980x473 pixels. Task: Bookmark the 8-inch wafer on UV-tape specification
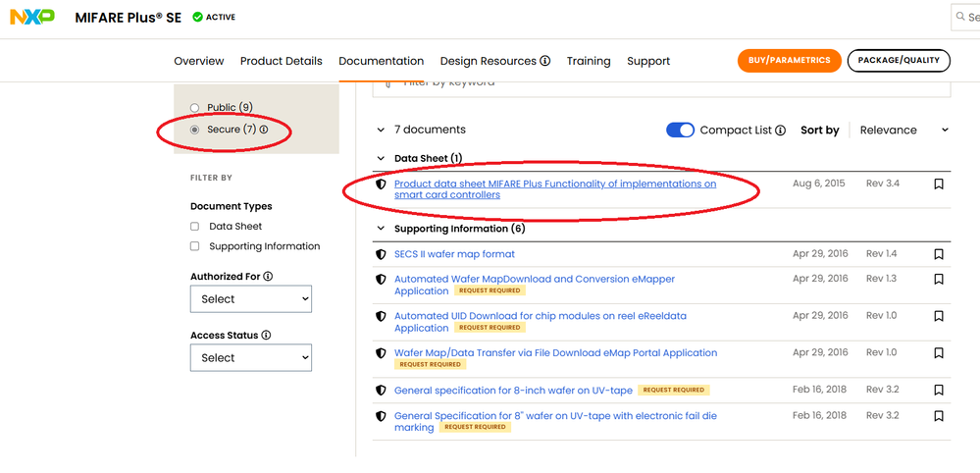939,391
